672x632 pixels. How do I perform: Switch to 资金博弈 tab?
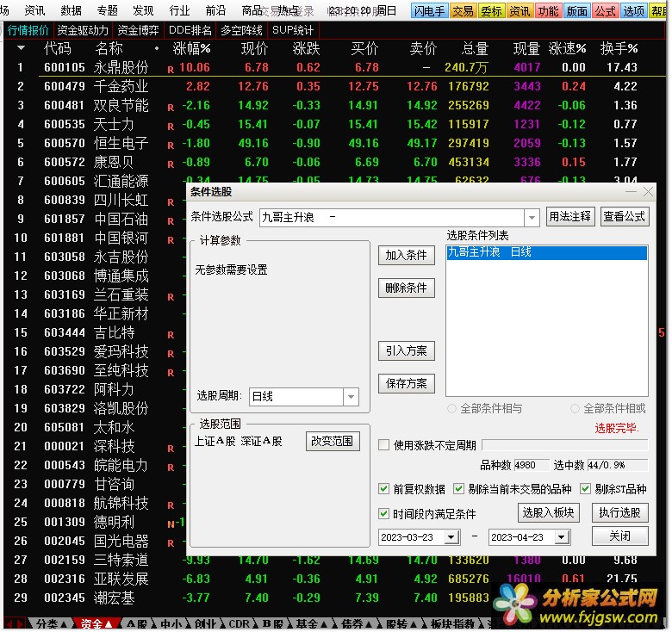click(138, 30)
